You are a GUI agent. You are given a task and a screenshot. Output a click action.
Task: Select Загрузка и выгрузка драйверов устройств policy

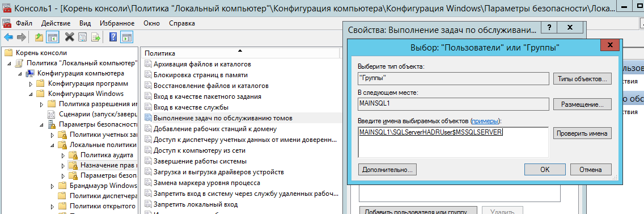218,171
